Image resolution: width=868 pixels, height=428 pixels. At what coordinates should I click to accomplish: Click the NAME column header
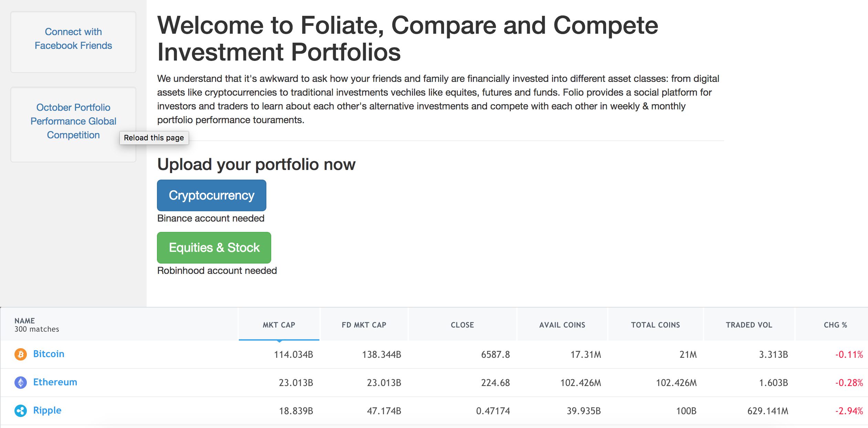(x=25, y=321)
